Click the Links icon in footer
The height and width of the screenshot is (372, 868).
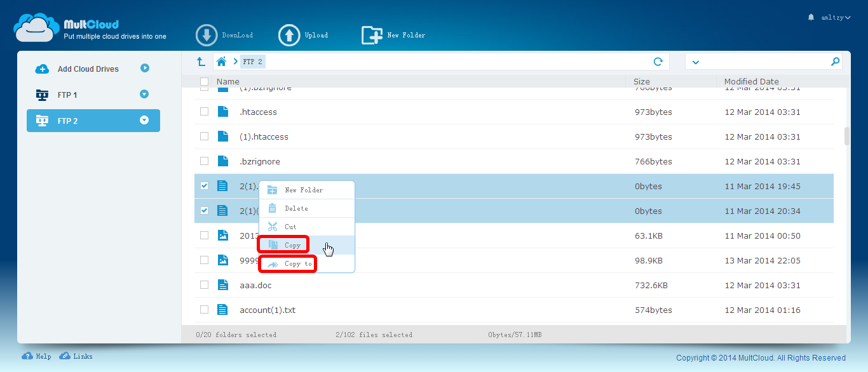click(x=65, y=356)
